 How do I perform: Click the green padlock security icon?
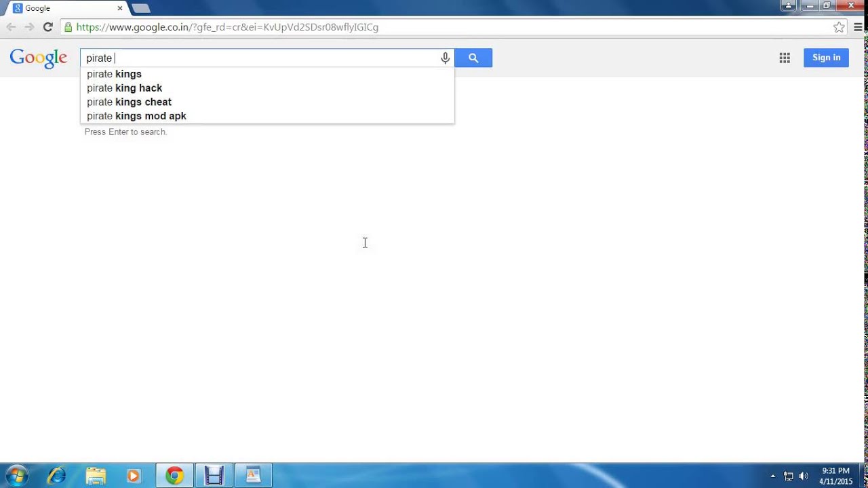tap(68, 27)
